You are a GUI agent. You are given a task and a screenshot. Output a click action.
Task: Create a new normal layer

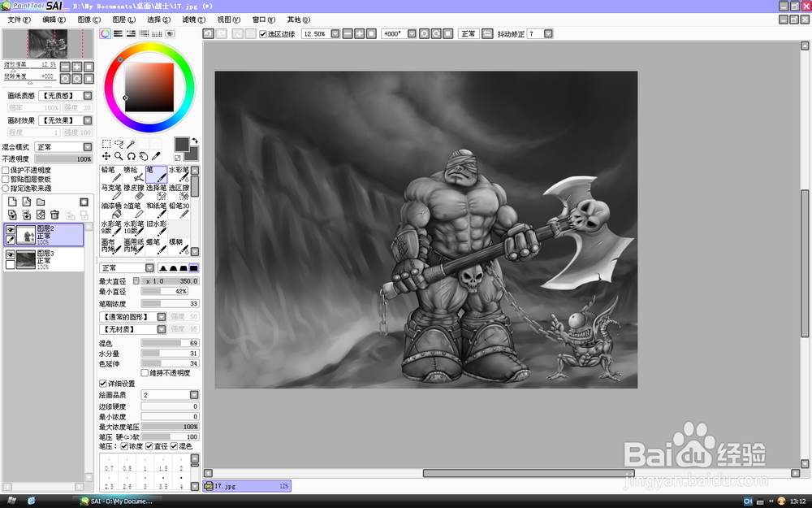tap(12, 202)
